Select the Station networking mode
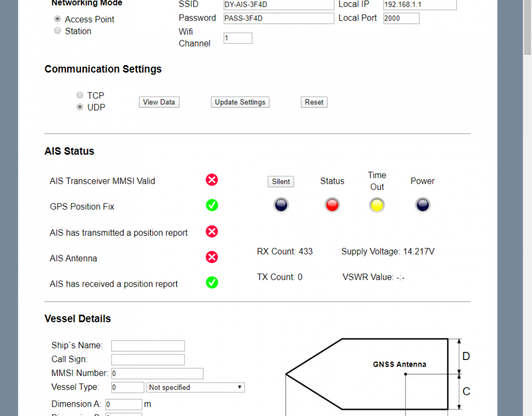The image size is (532, 416). 58,31
